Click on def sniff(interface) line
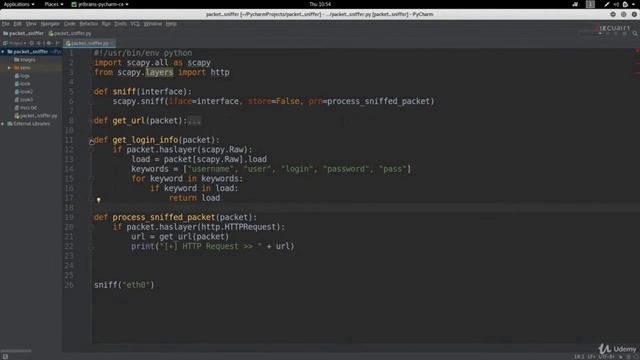640x360 pixels. (142, 91)
